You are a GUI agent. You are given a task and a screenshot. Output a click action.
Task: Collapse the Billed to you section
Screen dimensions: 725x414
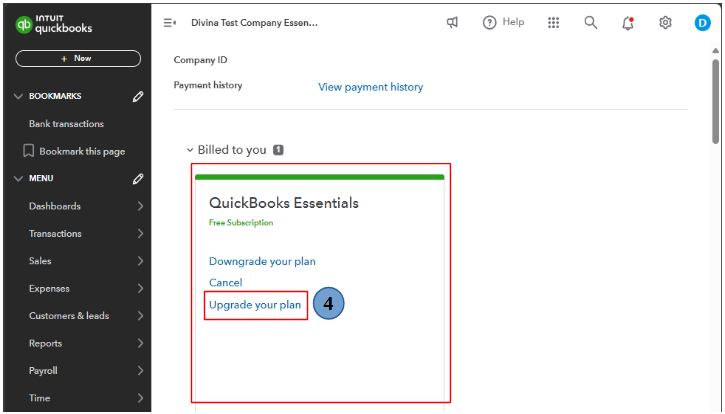pos(190,150)
